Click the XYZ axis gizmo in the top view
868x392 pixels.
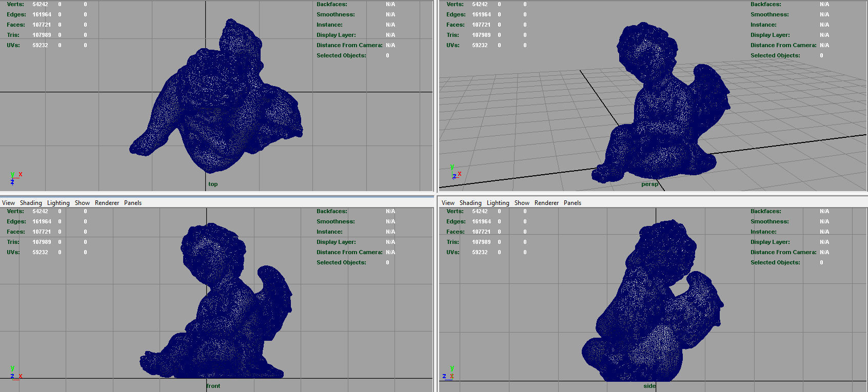[15, 178]
